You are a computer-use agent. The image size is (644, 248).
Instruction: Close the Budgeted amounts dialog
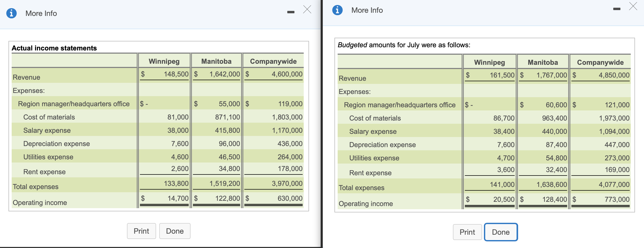633,6
